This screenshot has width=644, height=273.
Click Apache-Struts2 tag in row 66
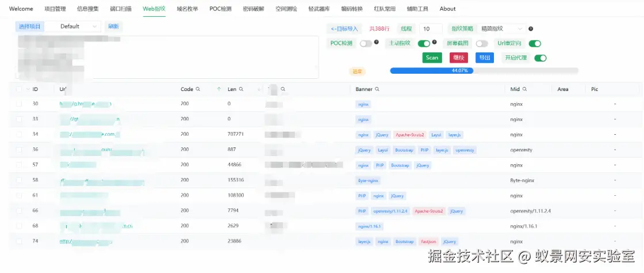(429, 211)
